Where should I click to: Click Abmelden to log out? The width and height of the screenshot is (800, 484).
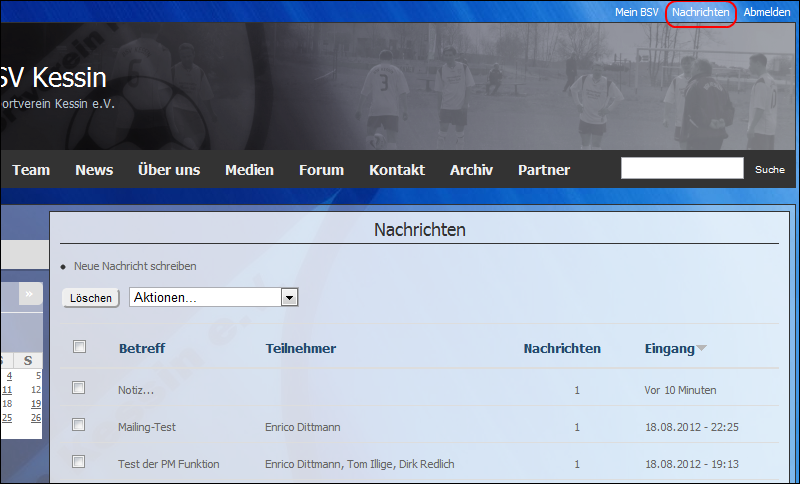point(767,12)
